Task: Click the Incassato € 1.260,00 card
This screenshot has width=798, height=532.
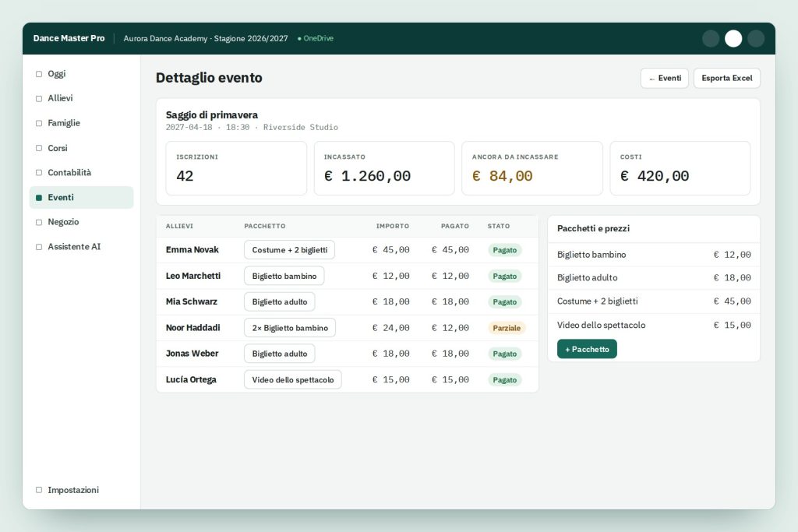Action: 384,168
